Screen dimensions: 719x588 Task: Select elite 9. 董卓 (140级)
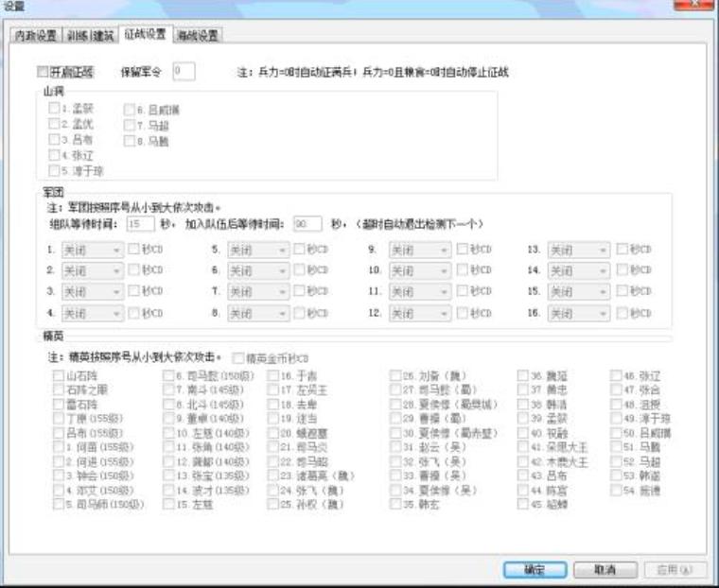pyautogui.click(x=168, y=419)
